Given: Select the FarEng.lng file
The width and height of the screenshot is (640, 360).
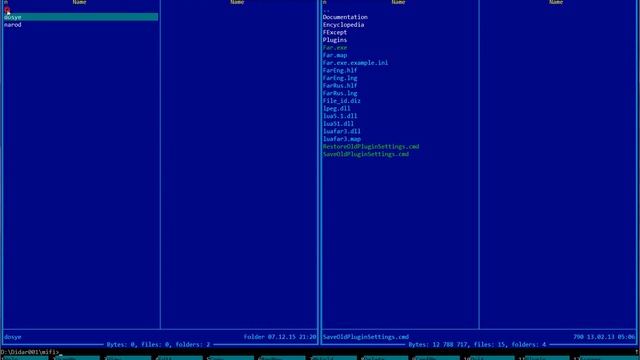Looking at the screenshot, I should pos(340,78).
